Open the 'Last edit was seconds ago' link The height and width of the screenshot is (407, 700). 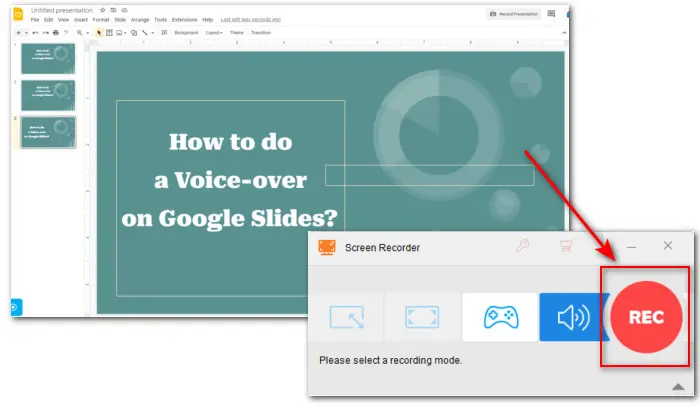click(250, 20)
